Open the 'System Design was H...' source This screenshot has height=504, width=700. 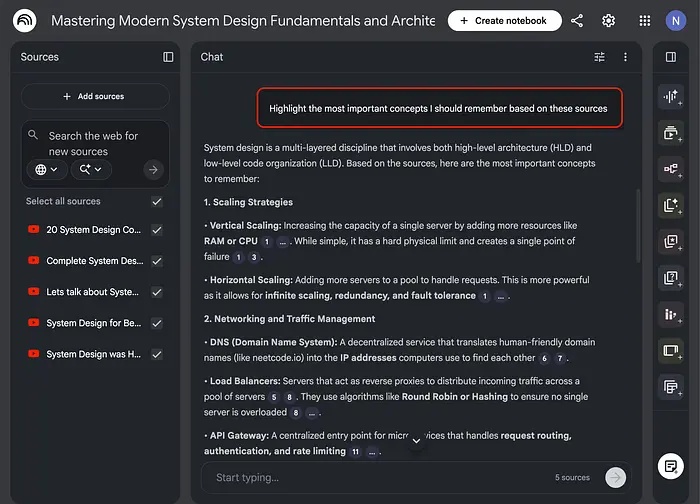pos(94,354)
